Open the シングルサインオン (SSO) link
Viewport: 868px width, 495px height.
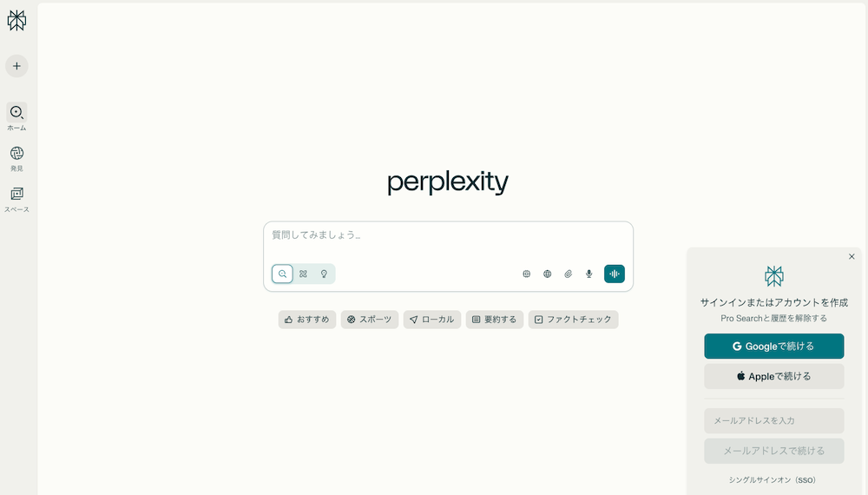coord(773,479)
